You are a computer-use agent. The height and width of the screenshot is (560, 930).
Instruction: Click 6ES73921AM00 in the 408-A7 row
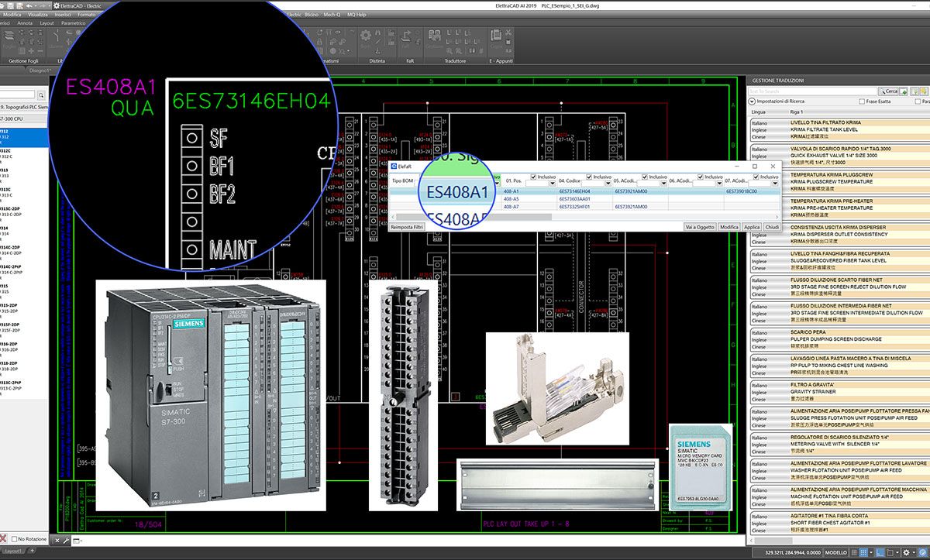tap(630, 207)
